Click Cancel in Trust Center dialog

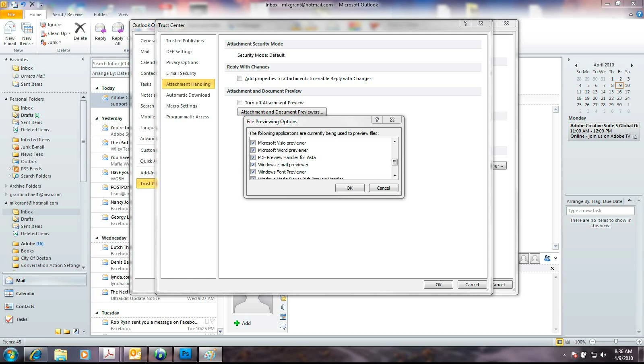coord(472,285)
